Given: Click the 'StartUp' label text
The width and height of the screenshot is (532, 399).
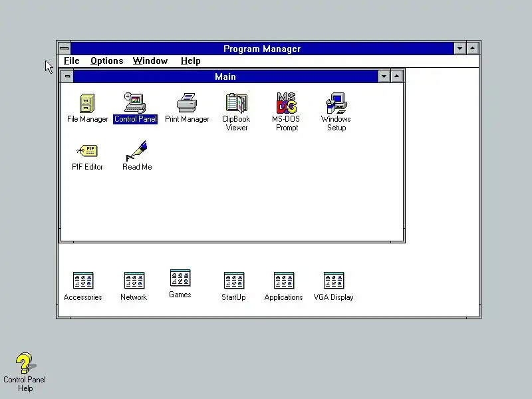Looking at the screenshot, I should (x=233, y=297).
